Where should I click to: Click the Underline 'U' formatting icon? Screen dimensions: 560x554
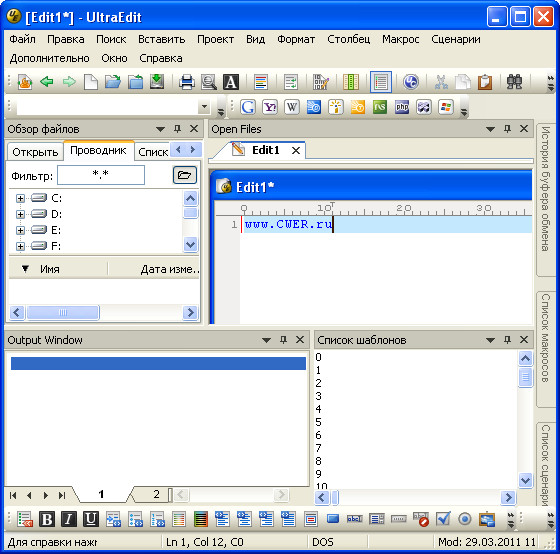click(91, 519)
